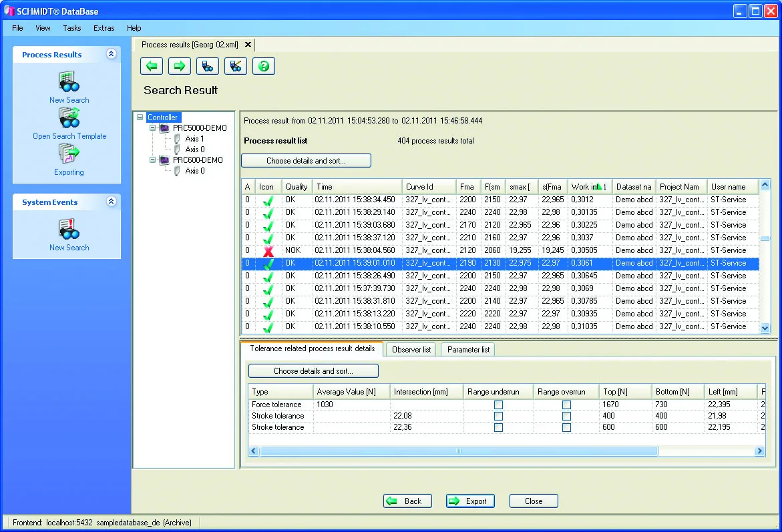Close the Process results Georg 02.xml tab
This screenshot has width=782, height=532.
pos(248,44)
